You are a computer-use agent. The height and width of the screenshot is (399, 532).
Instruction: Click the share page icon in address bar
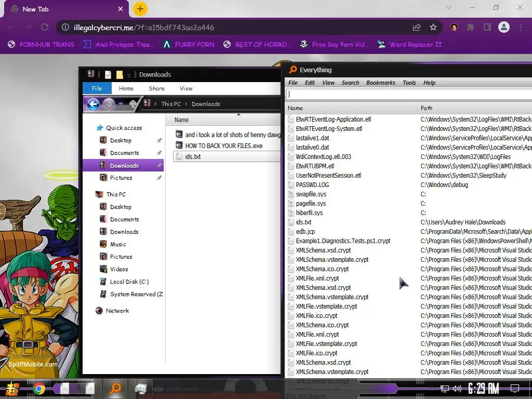click(x=417, y=28)
